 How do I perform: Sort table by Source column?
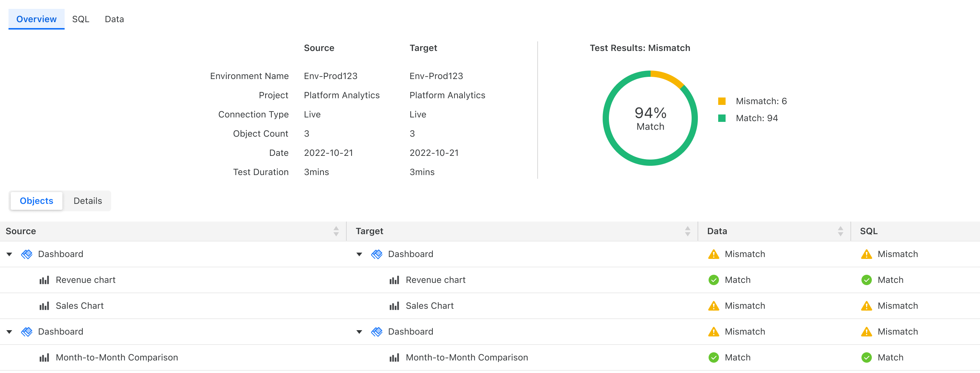pos(336,232)
